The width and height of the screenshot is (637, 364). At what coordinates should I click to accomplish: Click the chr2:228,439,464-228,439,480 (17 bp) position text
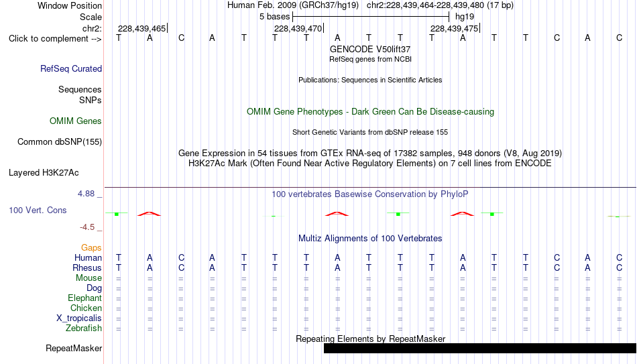pos(440,5)
